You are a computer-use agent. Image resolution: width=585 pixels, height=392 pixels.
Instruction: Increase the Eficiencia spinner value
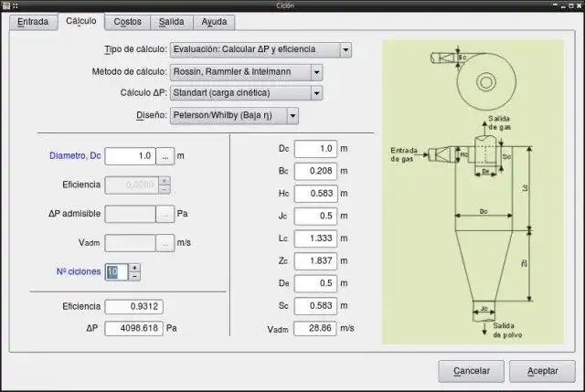click(165, 181)
